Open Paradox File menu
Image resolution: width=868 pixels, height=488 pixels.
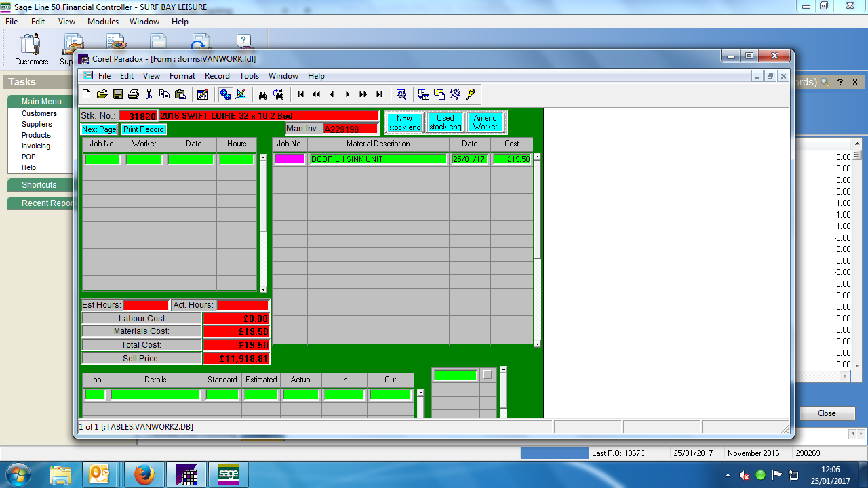[x=104, y=76]
